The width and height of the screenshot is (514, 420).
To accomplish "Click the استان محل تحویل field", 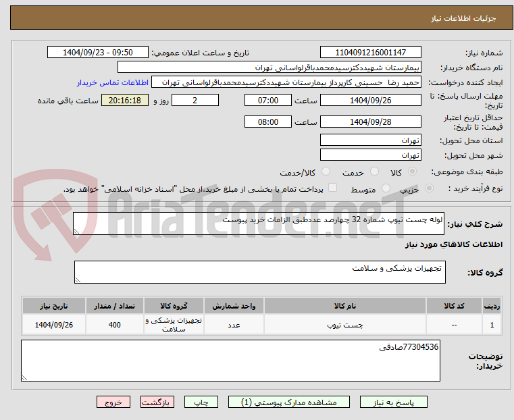I will point(370,140).
